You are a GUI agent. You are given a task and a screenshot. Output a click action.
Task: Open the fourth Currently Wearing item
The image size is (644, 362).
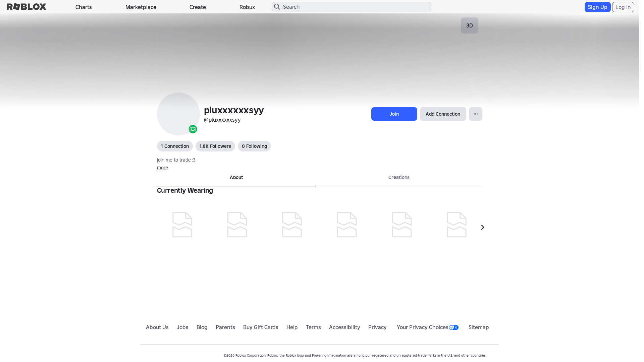point(347,225)
